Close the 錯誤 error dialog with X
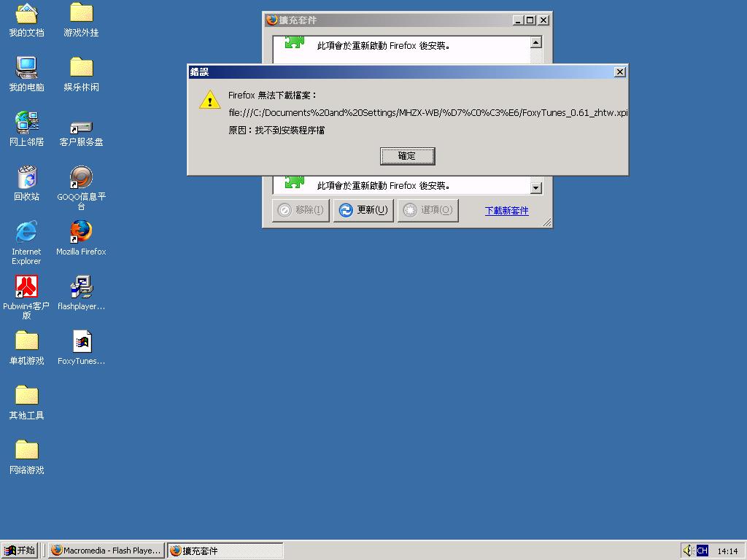The width and height of the screenshot is (747, 560). (620, 72)
